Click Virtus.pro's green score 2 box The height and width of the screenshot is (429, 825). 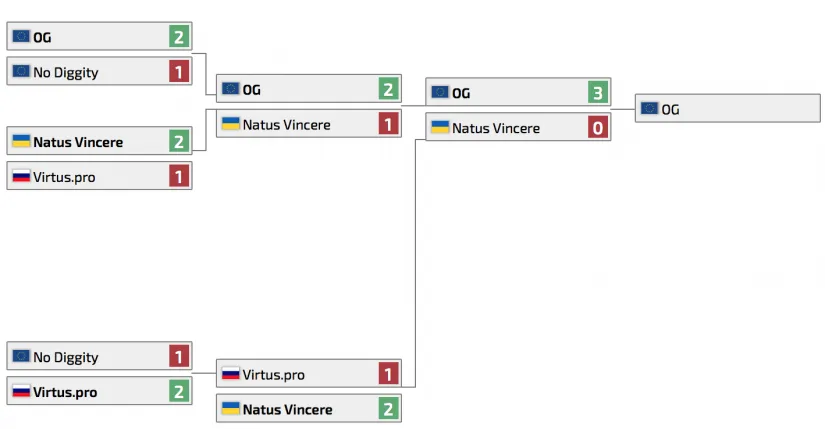pos(179,391)
